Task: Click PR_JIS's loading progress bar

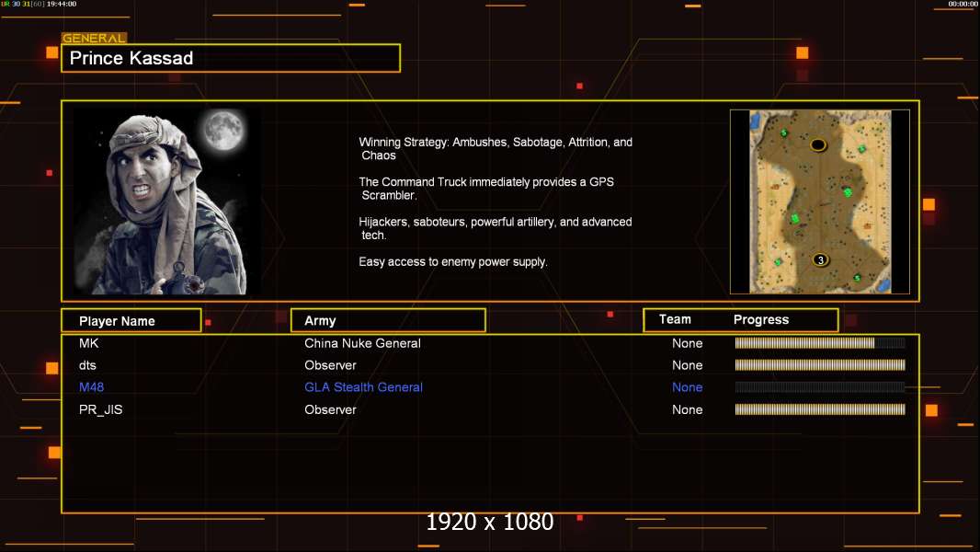Action: (x=820, y=409)
